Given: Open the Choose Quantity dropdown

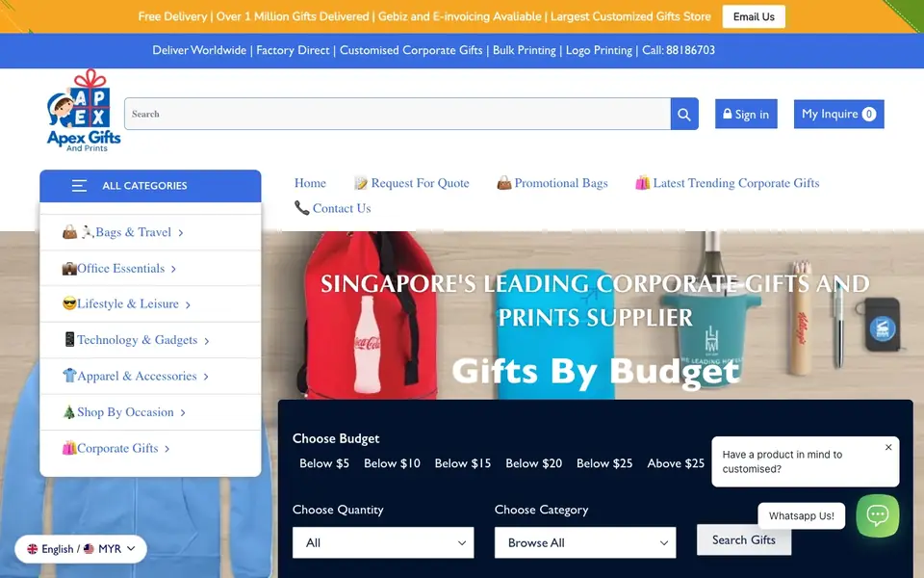Looking at the screenshot, I should [x=383, y=542].
